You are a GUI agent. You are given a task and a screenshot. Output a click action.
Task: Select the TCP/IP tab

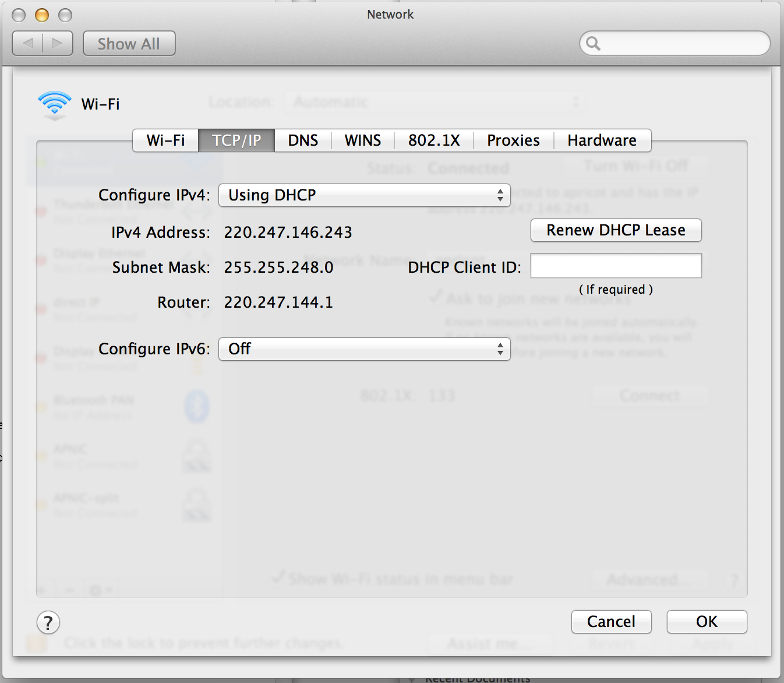pos(236,140)
